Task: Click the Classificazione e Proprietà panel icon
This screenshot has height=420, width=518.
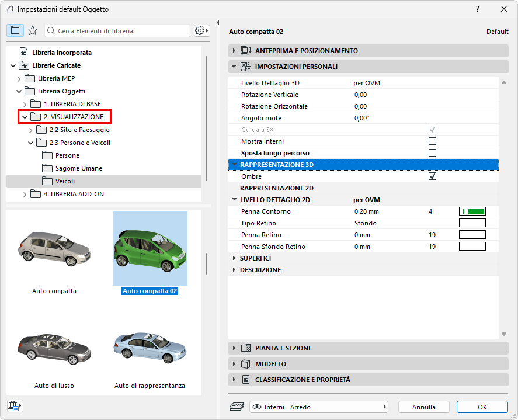Action: pos(246,380)
